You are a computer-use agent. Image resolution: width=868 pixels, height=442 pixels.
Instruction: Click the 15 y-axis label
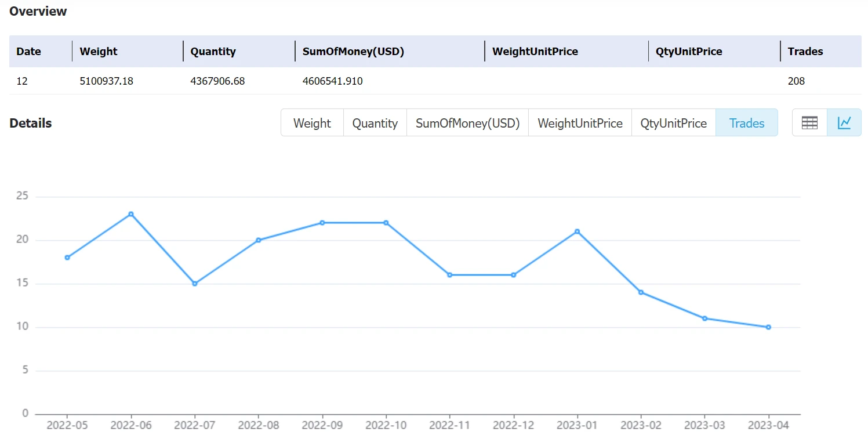click(23, 283)
